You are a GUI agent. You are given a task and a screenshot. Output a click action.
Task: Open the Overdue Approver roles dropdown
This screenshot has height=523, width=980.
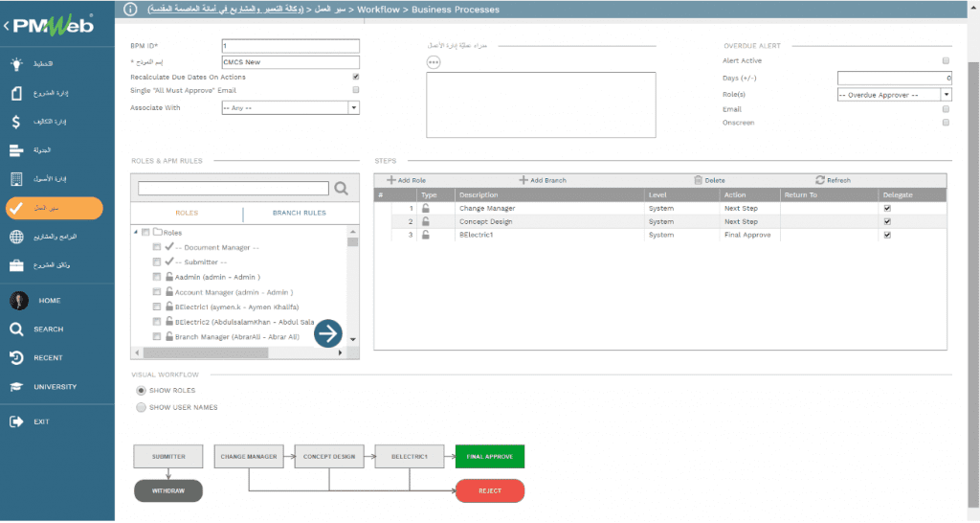[947, 95]
